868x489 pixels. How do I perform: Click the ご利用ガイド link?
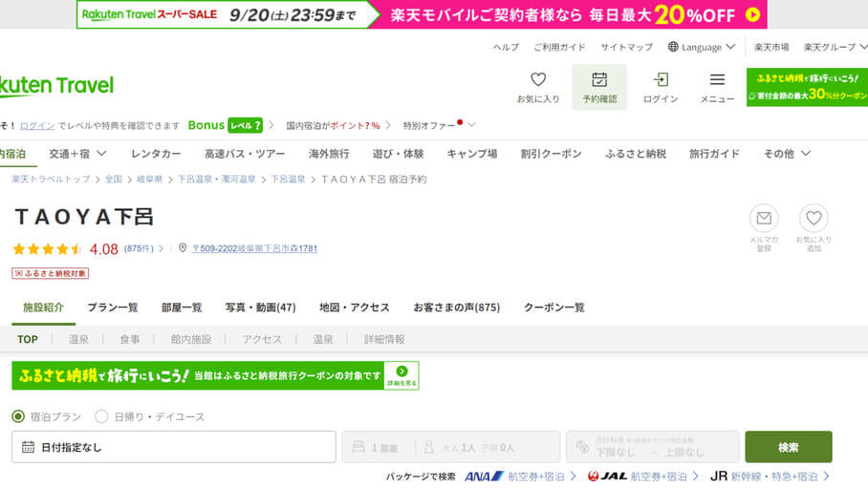tap(559, 47)
